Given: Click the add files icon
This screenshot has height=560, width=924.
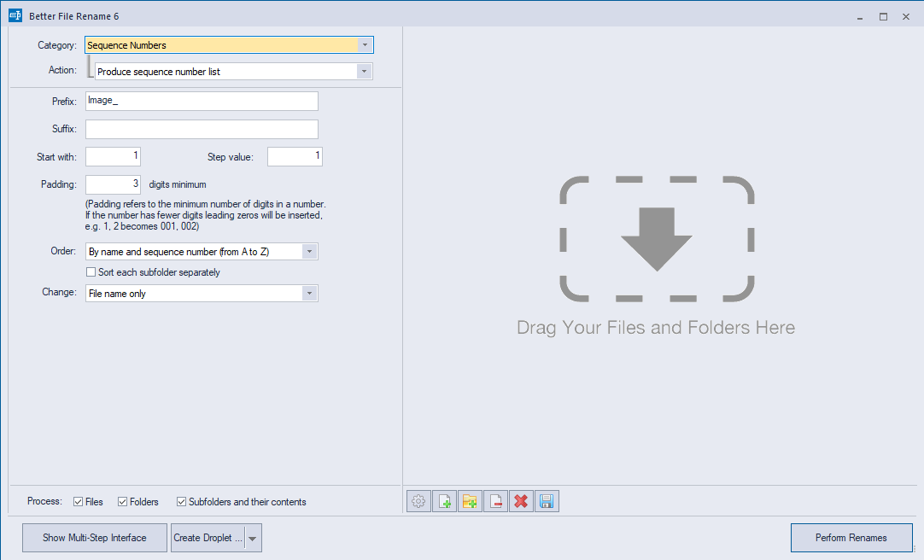Looking at the screenshot, I should 444,502.
